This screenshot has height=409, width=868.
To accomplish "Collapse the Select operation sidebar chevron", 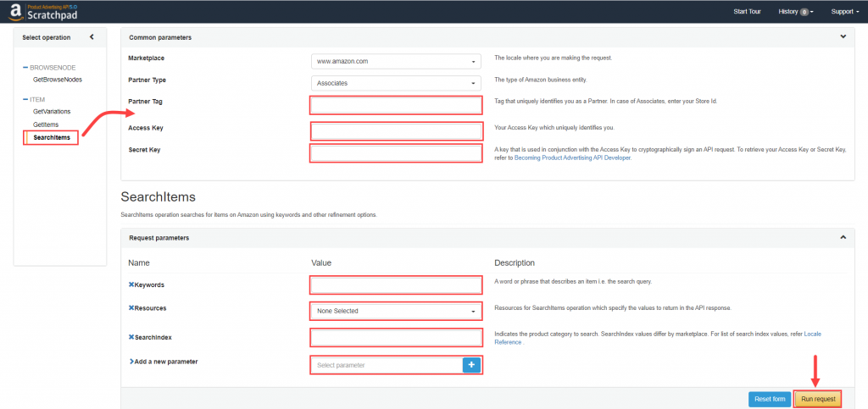I will pyautogui.click(x=92, y=37).
